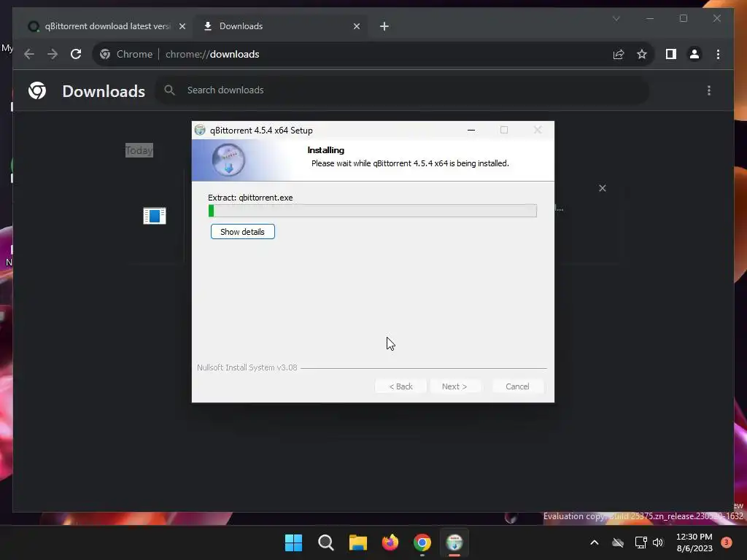
Task: Open the Chrome profile menu
Action: (694, 54)
